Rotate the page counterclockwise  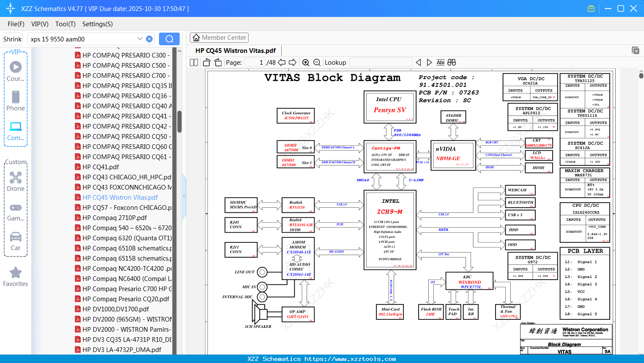point(207,63)
